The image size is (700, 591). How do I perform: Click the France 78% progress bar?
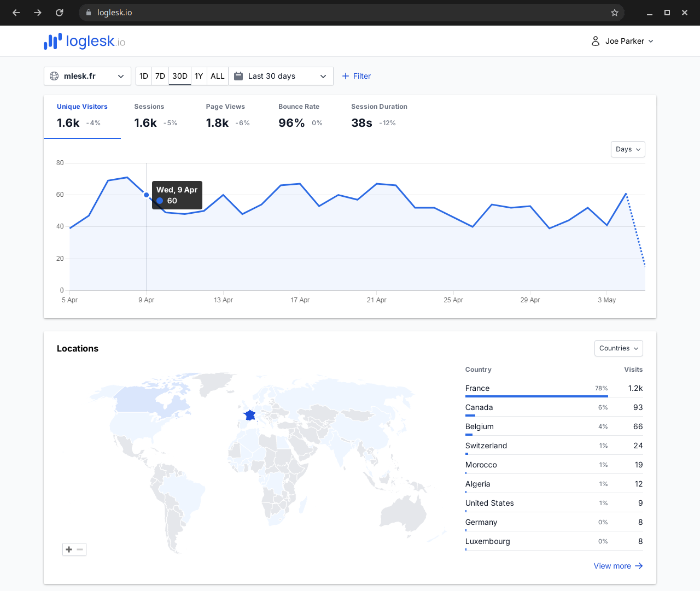point(536,396)
